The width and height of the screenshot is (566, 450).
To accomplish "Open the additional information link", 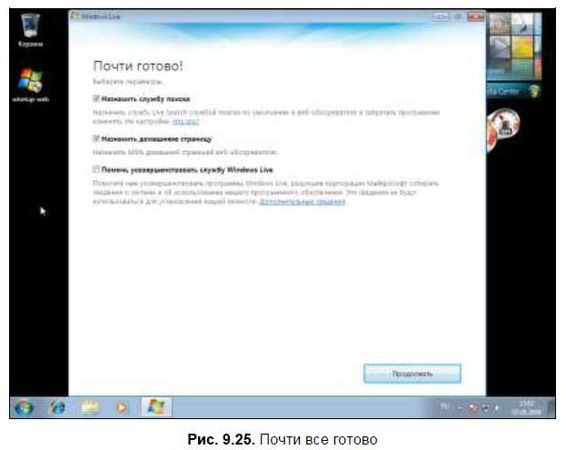I will tap(302, 201).
